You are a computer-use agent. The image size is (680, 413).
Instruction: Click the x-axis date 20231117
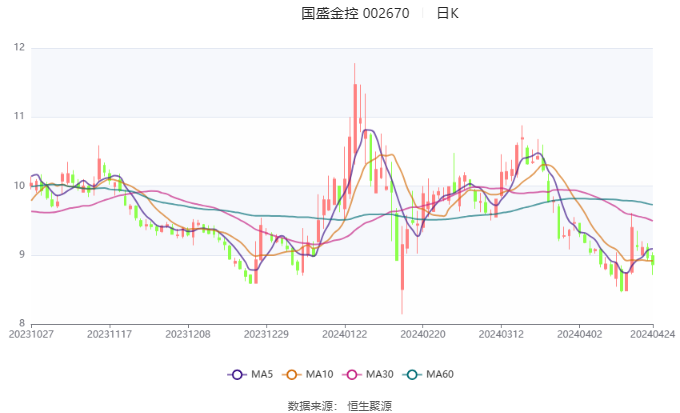click(109, 334)
